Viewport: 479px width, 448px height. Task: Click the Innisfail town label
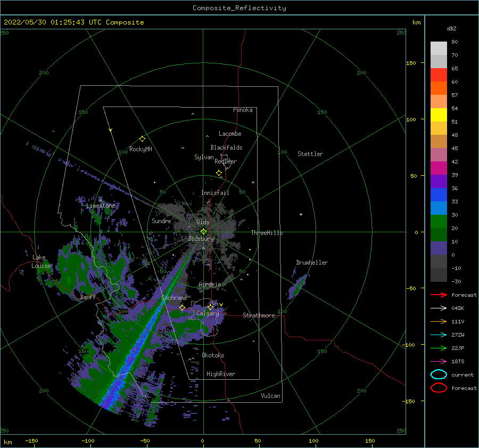pos(215,193)
